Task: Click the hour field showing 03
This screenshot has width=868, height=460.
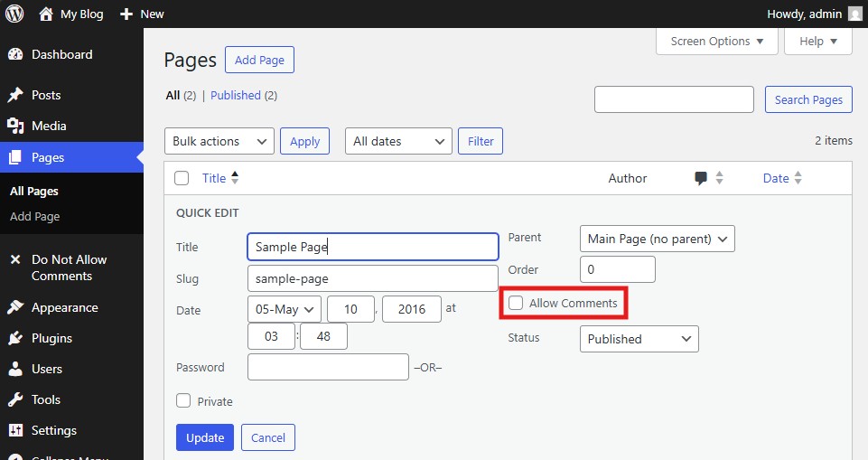Action: [271, 336]
